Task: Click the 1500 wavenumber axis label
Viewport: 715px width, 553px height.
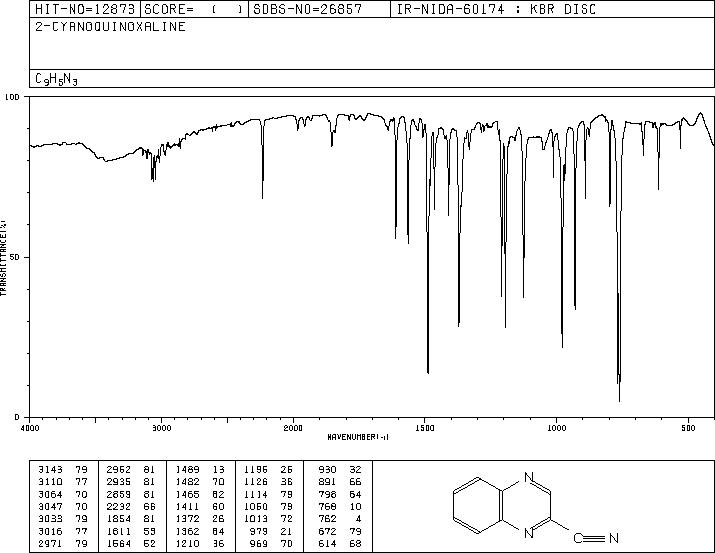Action: click(425, 428)
